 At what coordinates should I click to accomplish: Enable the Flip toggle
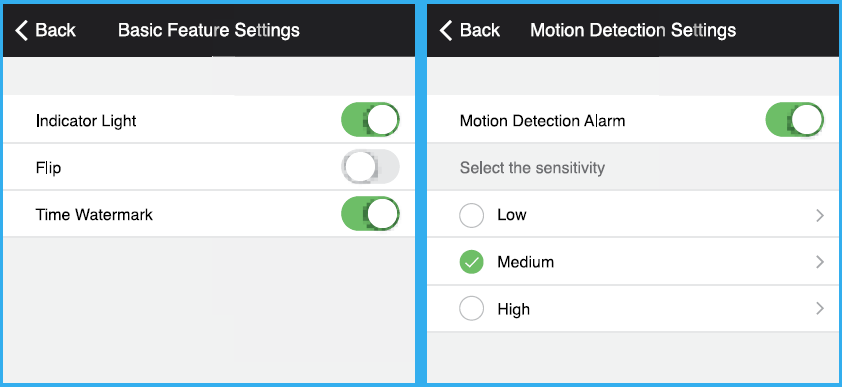[370, 167]
